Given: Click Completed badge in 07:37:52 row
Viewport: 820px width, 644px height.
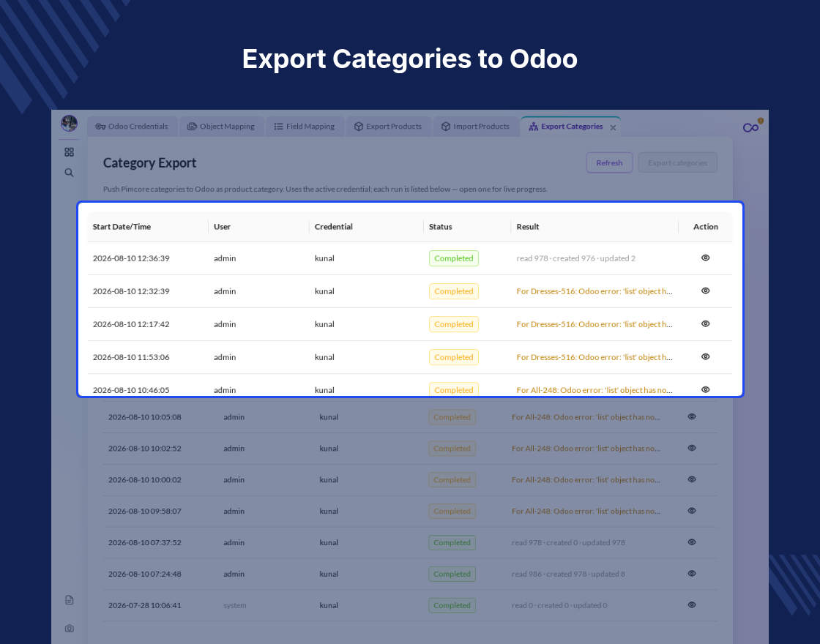Looking at the screenshot, I should click(x=452, y=542).
